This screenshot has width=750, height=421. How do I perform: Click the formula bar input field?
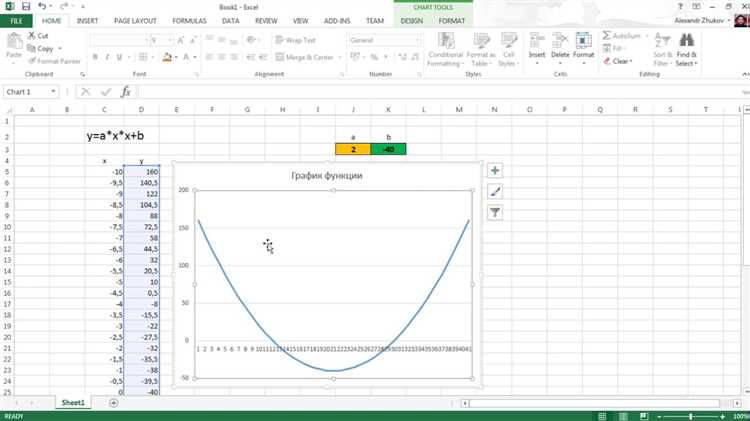point(440,91)
